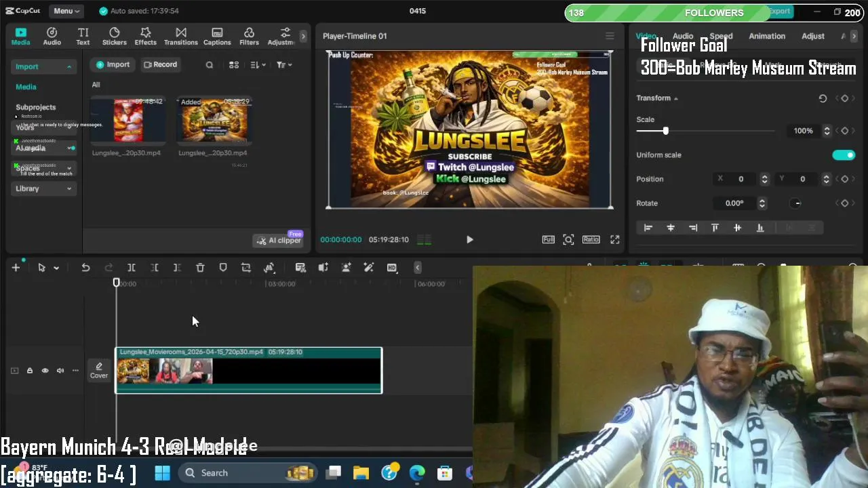Change media grid view layout
Image resolution: width=868 pixels, height=488 pixels.
(234, 65)
